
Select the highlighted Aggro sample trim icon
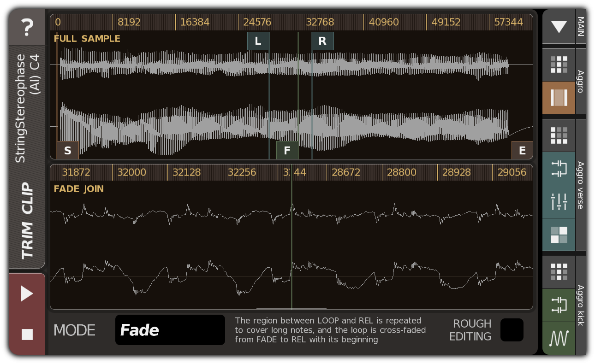click(x=559, y=98)
